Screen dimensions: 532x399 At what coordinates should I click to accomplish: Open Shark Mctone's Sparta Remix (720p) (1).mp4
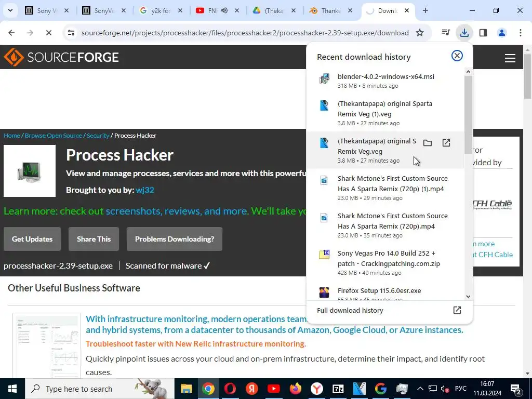click(x=385, y=188)
